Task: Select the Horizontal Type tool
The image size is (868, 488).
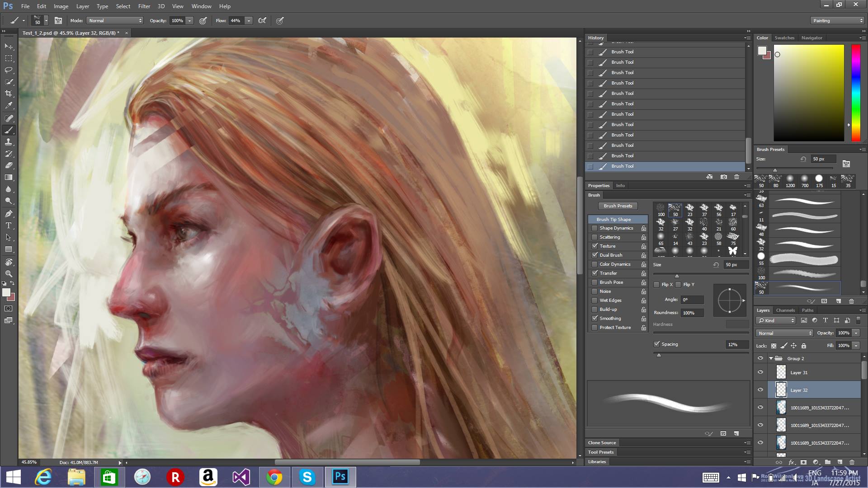Action: 9,225
